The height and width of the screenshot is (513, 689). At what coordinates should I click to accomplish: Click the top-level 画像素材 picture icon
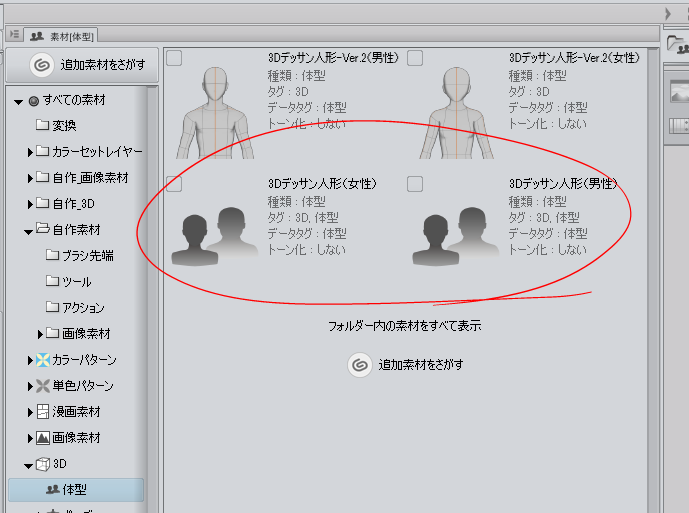(43, 438)
